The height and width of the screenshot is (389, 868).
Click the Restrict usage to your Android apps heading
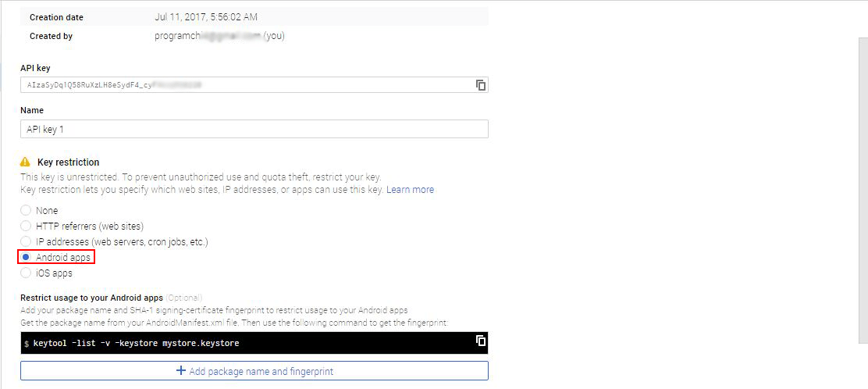click(92, 298)
